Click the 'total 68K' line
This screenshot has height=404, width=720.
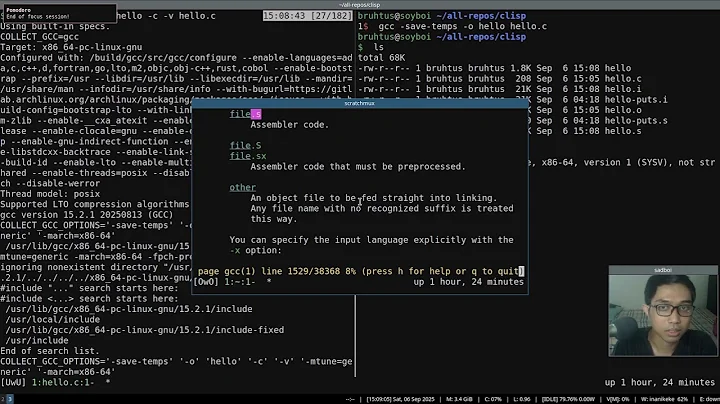tap(382, 57)
